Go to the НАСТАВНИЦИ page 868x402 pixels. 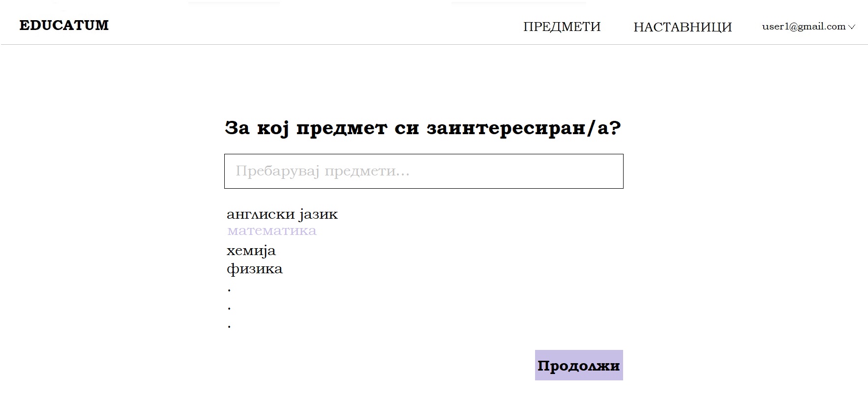point(682,27)
